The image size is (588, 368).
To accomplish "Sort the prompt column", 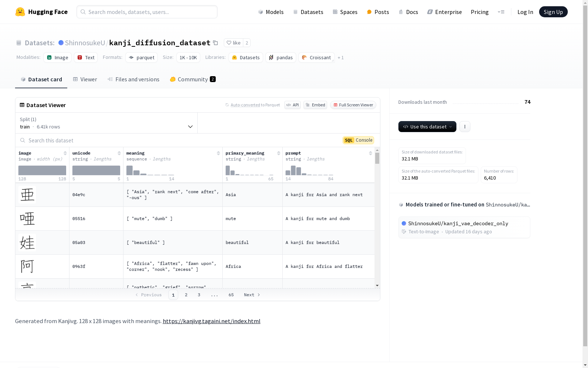I will (370, 153).
